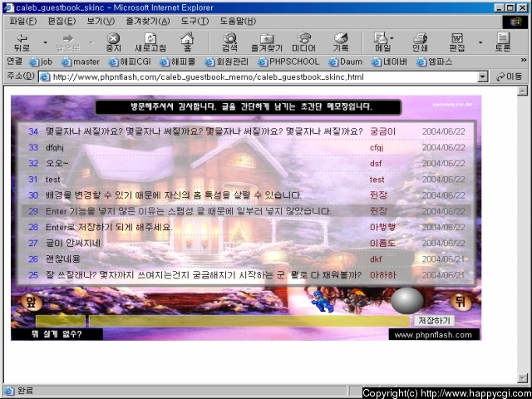This screenshot has height=399, width=532.
Task: Click the 메일 mail toolbar icon
Action: pyautogui.click(x=382, y=42)
